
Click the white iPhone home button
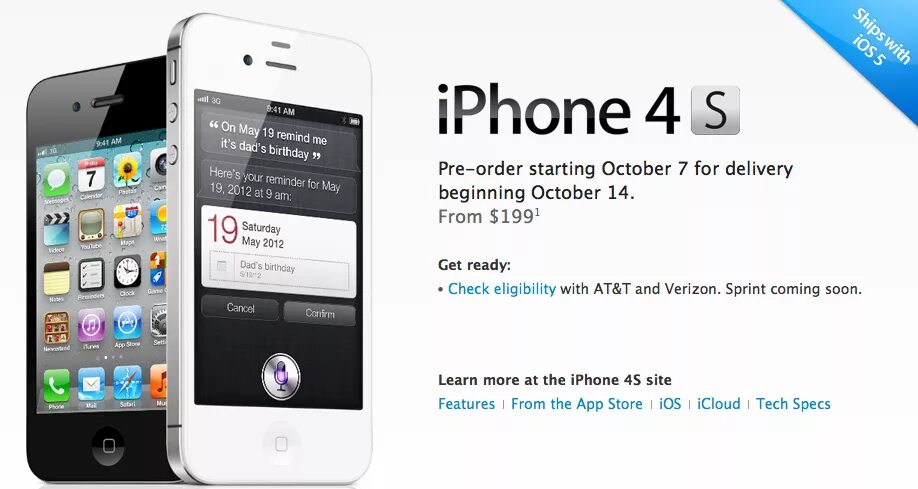pyautogui.click(x=281, y=443)
